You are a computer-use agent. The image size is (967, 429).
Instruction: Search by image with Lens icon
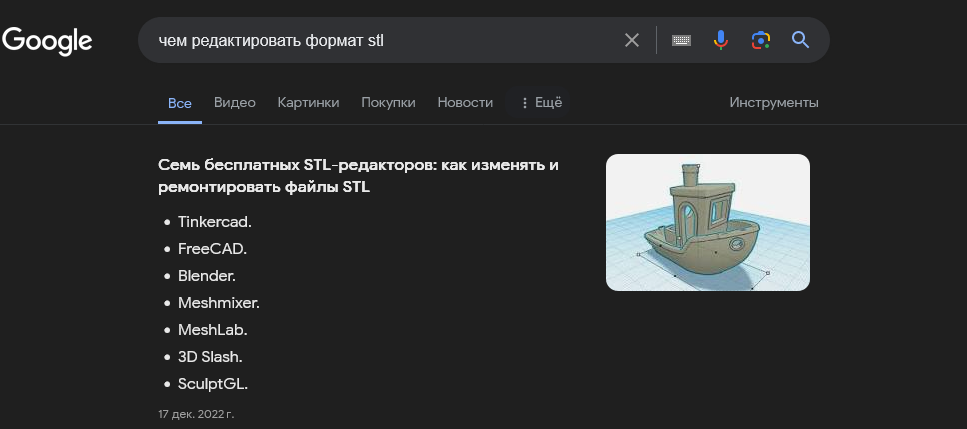[x=761, y=40]
